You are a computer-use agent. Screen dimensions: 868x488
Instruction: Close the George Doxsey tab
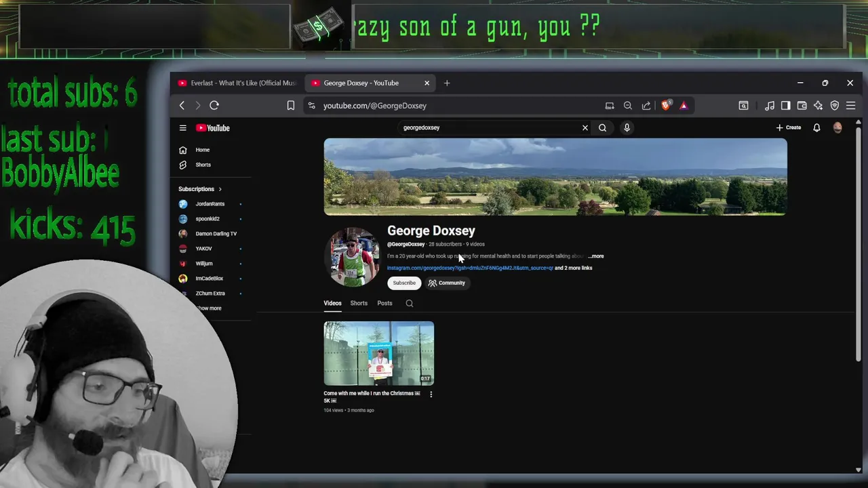(427, 83)
